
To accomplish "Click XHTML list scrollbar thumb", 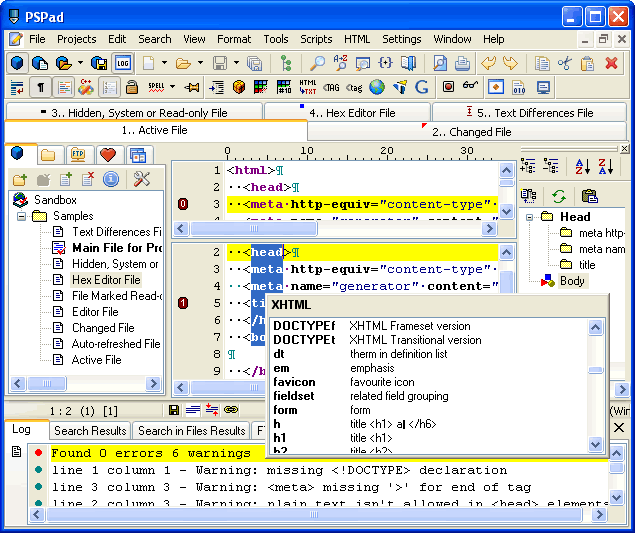I will pyautogui.click(x=595, y=370).
